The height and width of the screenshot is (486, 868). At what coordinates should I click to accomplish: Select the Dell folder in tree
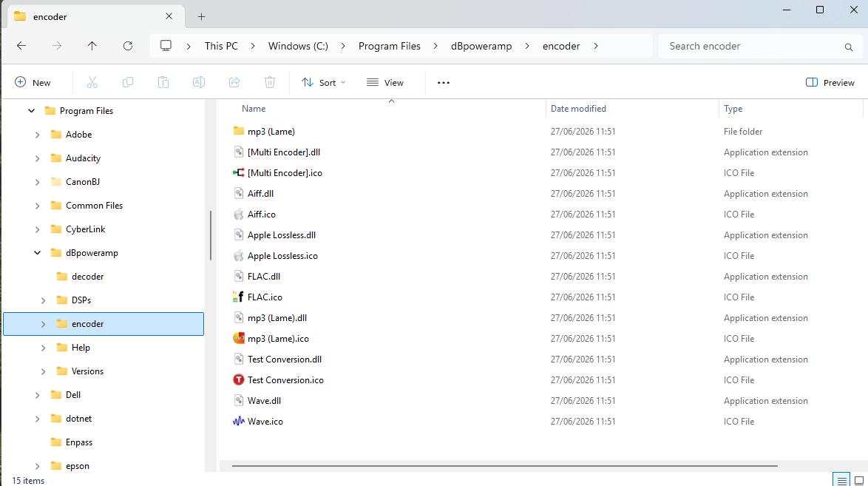click(x=73, y=395)
